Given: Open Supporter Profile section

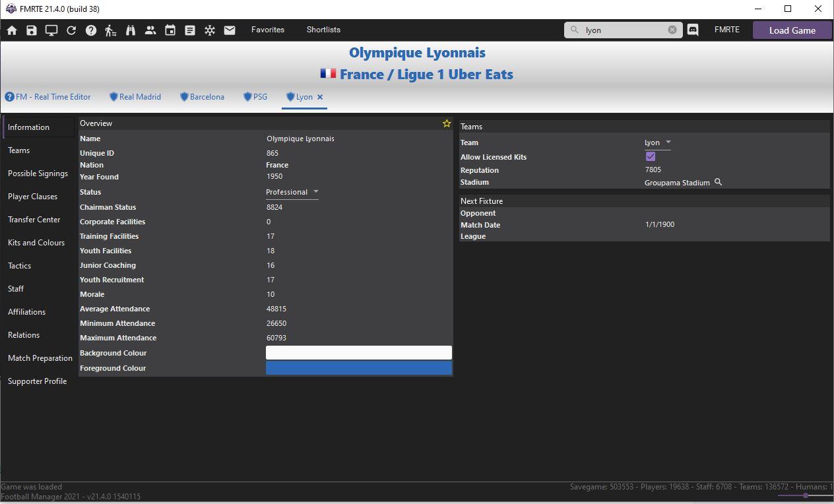Looking at the screenshot, I should tap(37, 381).
